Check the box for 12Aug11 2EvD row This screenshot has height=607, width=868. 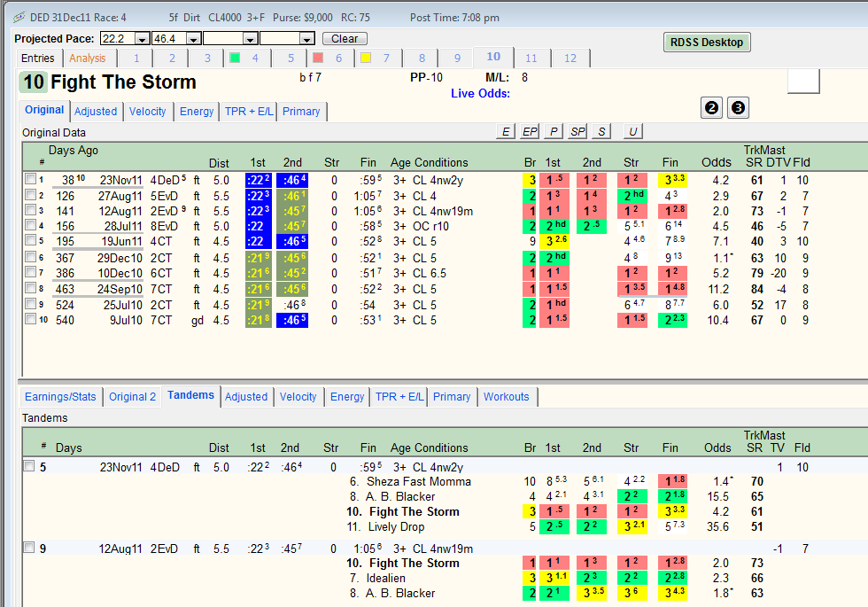(30, 210)
